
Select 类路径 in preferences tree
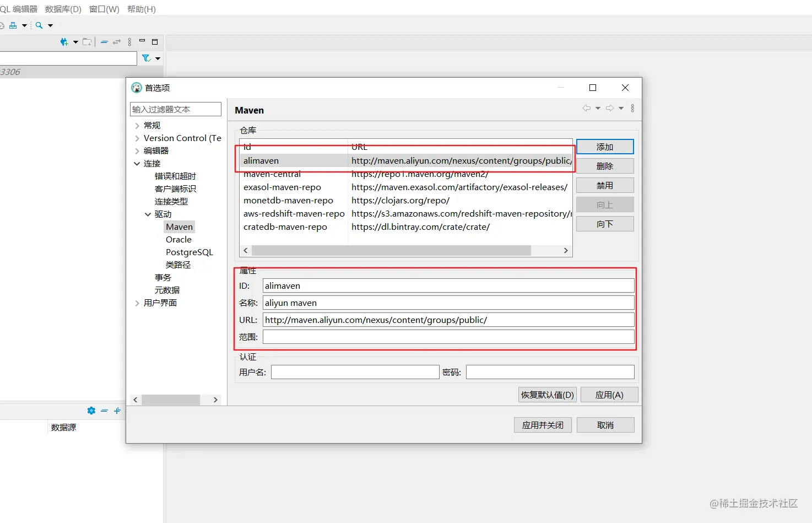point(178,265)
